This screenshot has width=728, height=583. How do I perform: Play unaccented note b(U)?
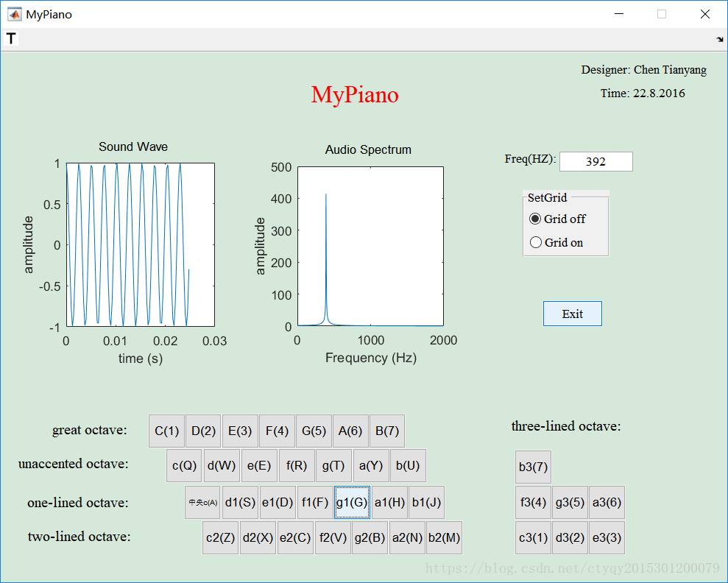[x=408, y=465]
